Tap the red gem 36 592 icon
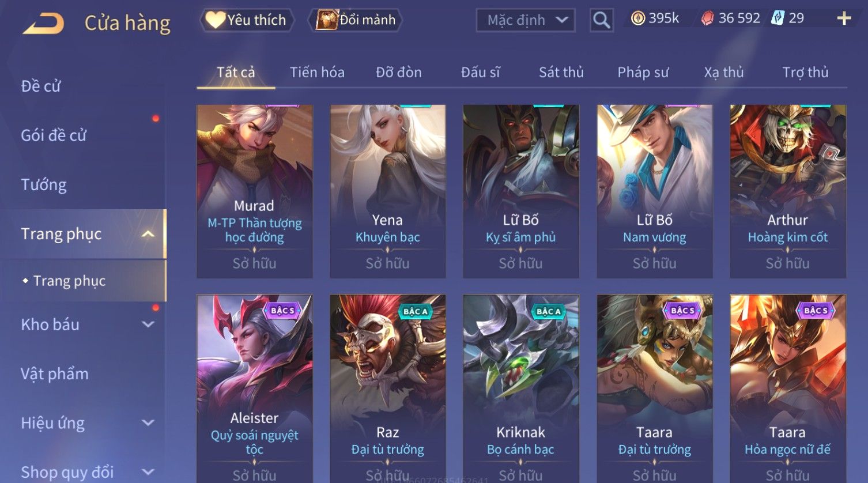The image size is (868, 483). coord(707,18)
